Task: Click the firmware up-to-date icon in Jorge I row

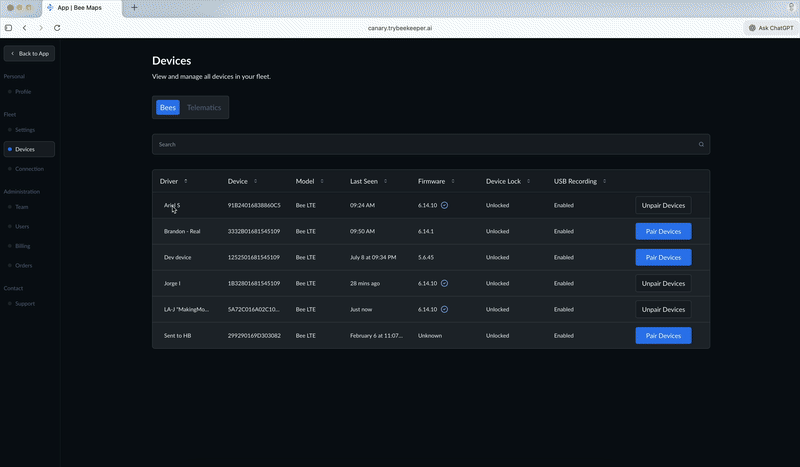Action: (445, 283)
